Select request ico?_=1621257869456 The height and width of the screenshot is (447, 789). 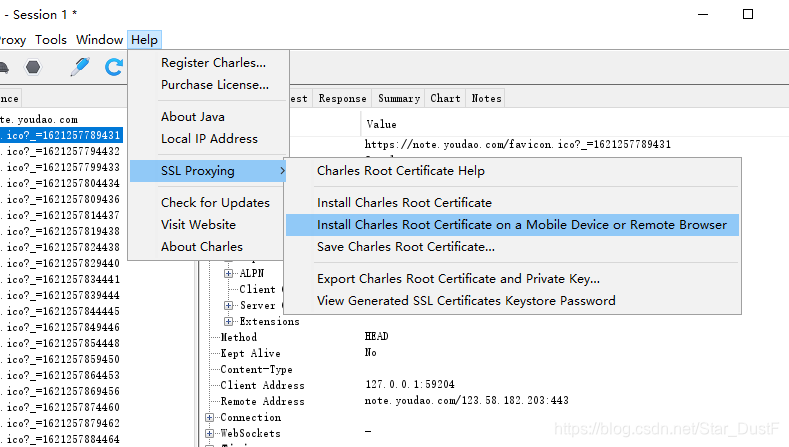pos(61,392)
